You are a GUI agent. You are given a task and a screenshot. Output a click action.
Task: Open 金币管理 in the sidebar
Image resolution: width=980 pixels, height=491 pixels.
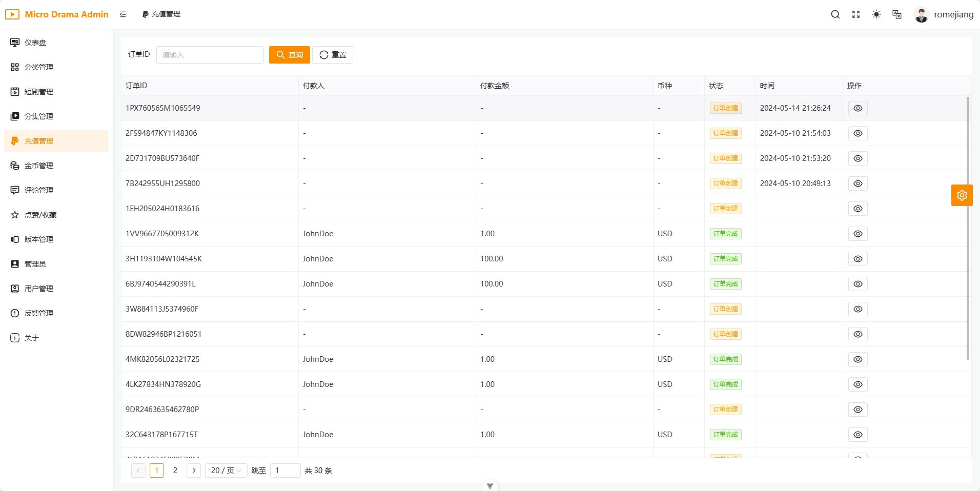pyautogui.click(x=39, y=166)
